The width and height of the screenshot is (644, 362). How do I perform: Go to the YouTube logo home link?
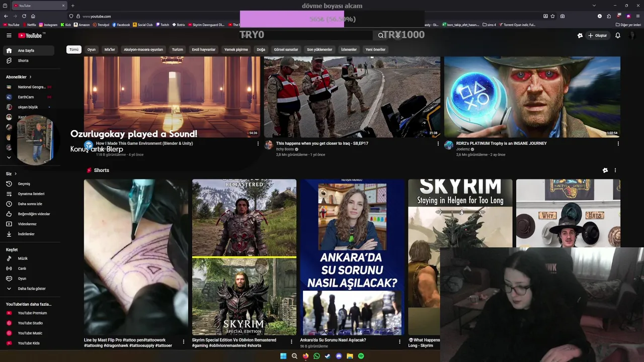[x=31, y=35]
